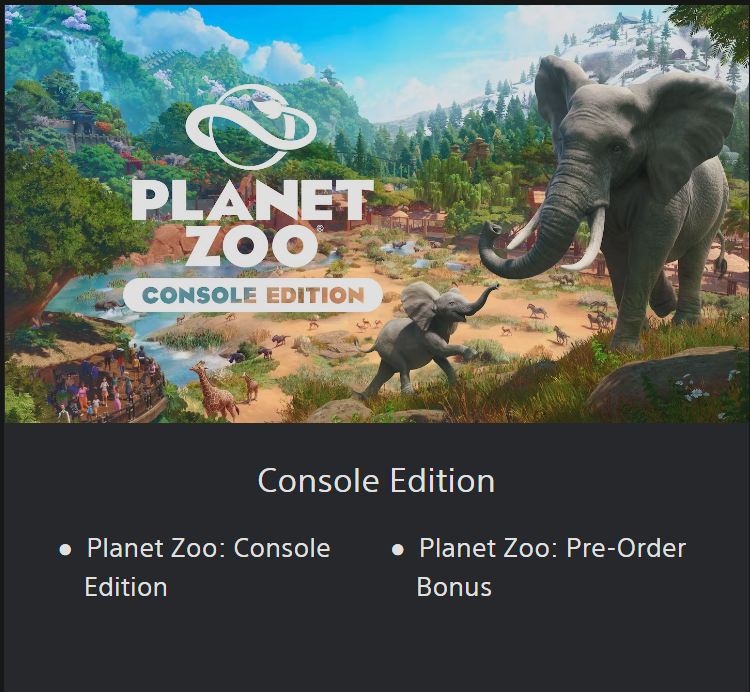Click the bullet before Planet Zoo: Pre-Order Bonus
This screenshot has height=692, width=750.
click(x=397, y=550)
